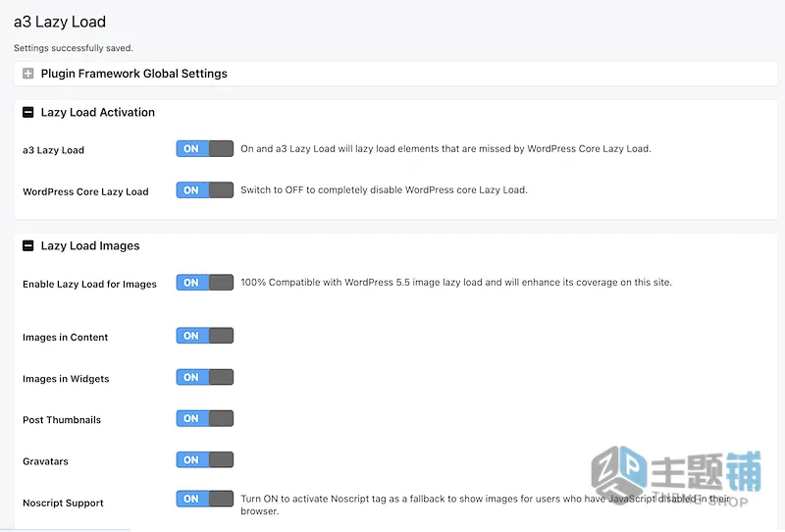Collapse Lazy Load Images minus icon

point(28,245)
